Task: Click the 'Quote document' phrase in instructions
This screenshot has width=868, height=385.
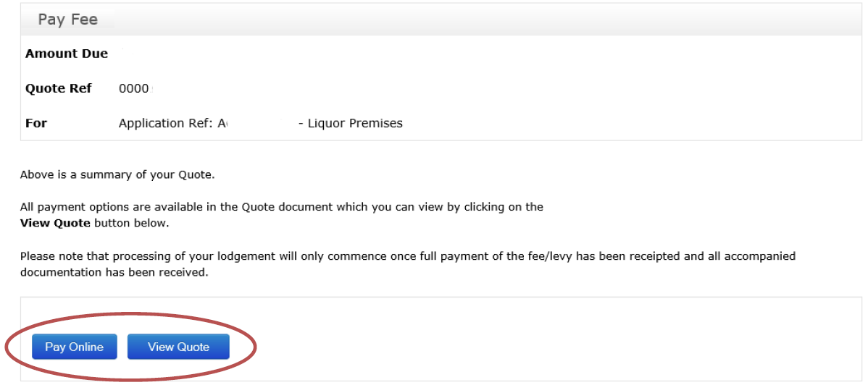Action: (275, 207)
